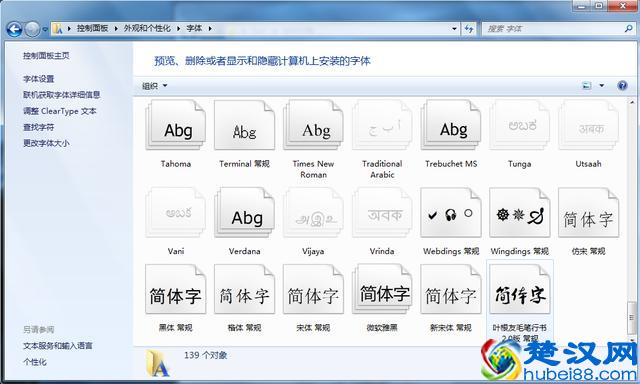Change the view with the view icon

click(x=587, y=86)
